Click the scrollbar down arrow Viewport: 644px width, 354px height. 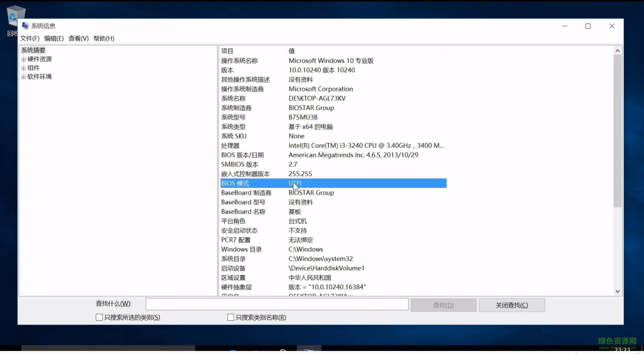(617, 291)
